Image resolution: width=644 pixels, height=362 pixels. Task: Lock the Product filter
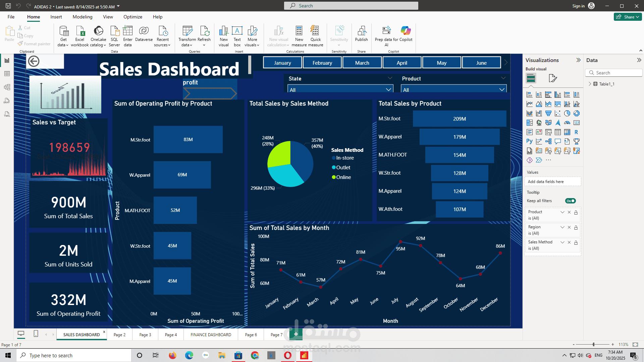(576, 213)
